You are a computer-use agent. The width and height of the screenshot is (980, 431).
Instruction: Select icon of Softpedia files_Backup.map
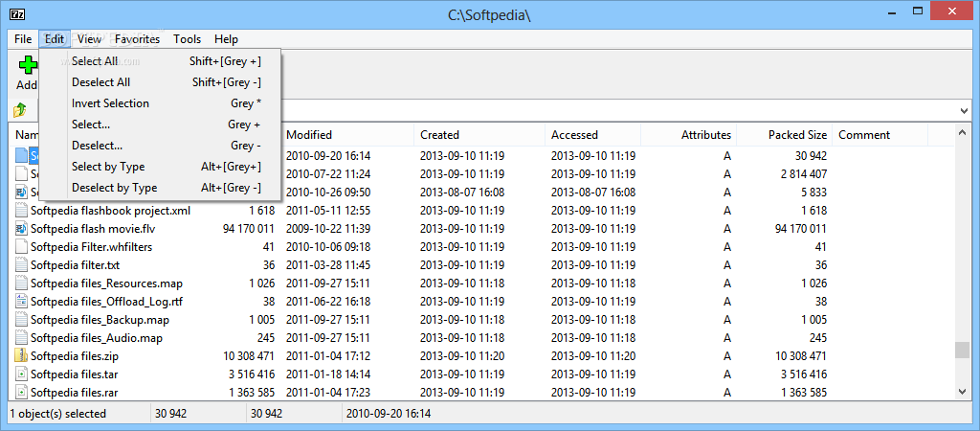pyautogui.click(x=22, y=320)
